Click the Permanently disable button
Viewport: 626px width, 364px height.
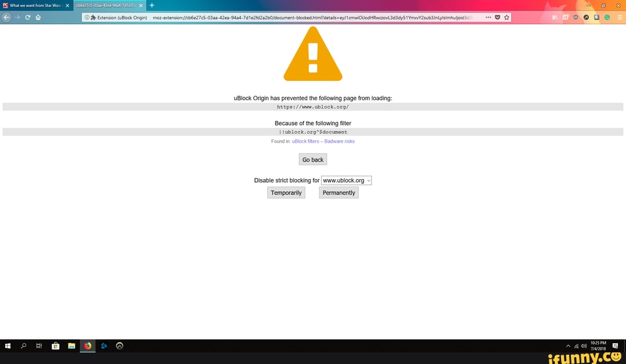click(x=339, y=192)
